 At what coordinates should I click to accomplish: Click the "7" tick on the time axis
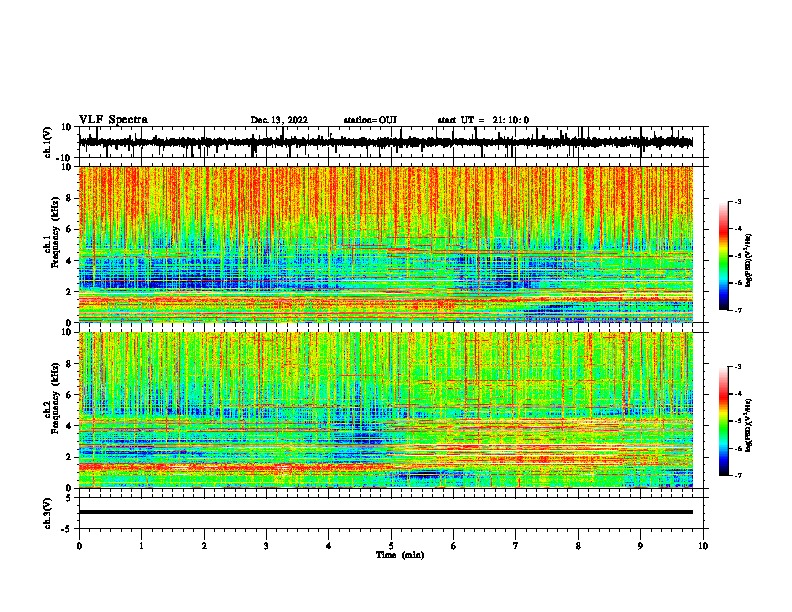pos(516,546)
